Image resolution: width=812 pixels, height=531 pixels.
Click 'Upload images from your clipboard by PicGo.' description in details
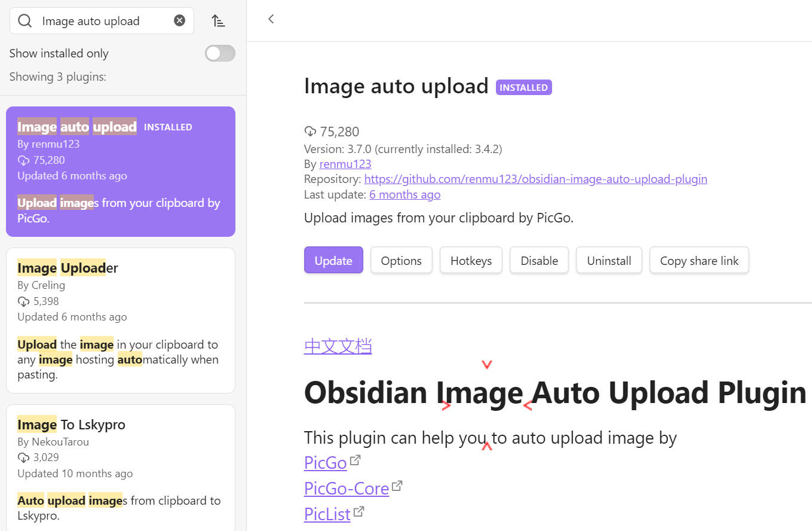(x=439, y=218)
